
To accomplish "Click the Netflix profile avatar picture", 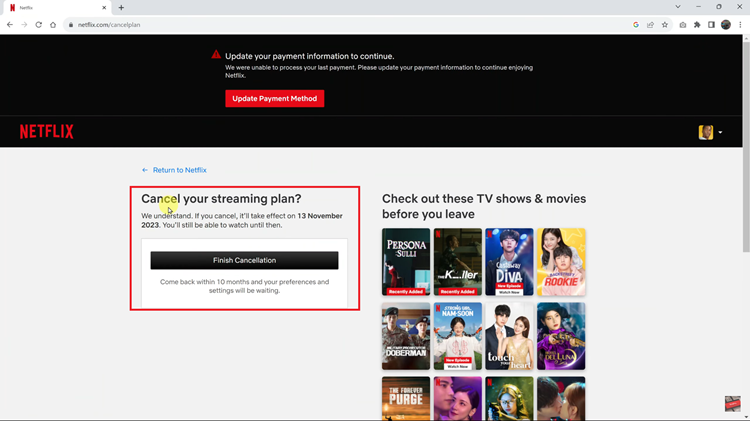I will [706, 132].
